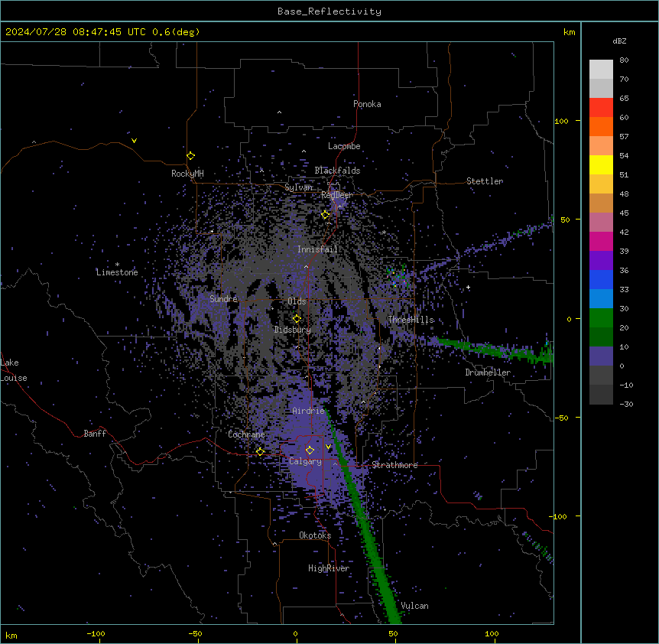Click the green radar streak near Drumheller

(x=494, y=350)
